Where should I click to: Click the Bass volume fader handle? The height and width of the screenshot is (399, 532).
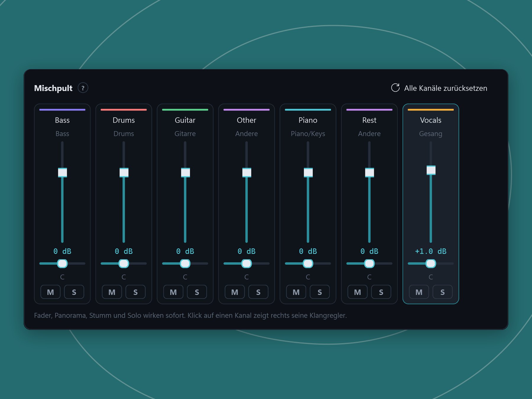click(x=62, y=173)
